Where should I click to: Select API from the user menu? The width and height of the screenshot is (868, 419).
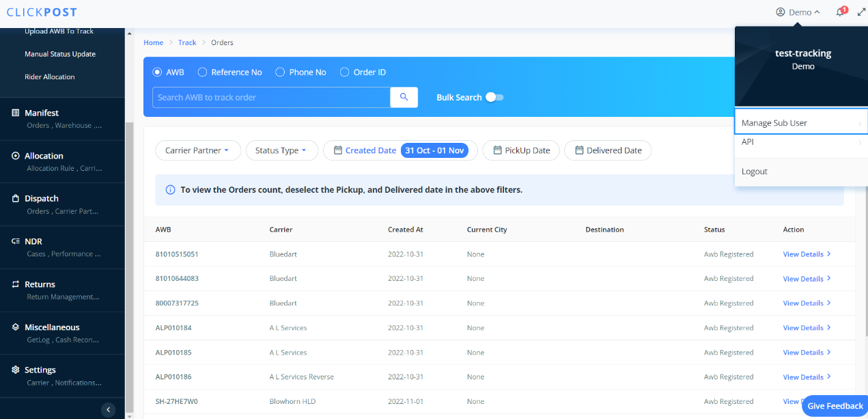748,141
